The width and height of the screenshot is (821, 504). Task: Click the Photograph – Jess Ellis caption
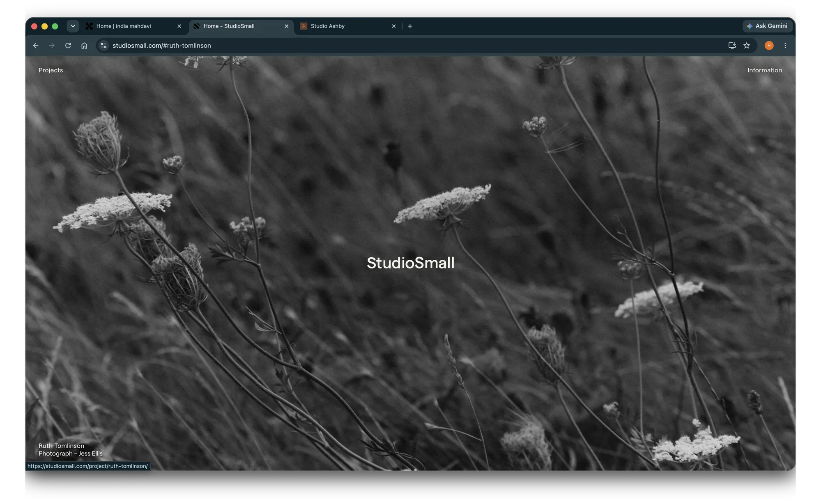(71, 454)
